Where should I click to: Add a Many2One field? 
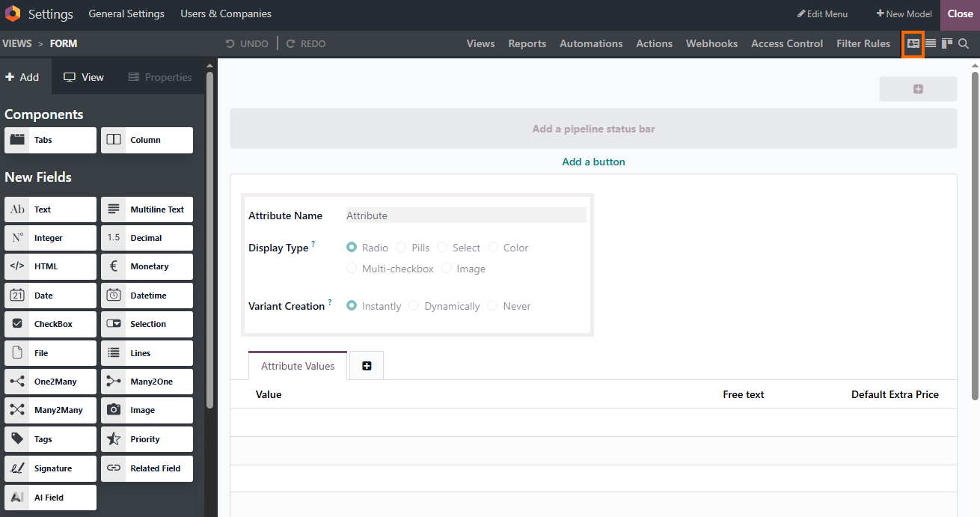(x=147, y=382)
